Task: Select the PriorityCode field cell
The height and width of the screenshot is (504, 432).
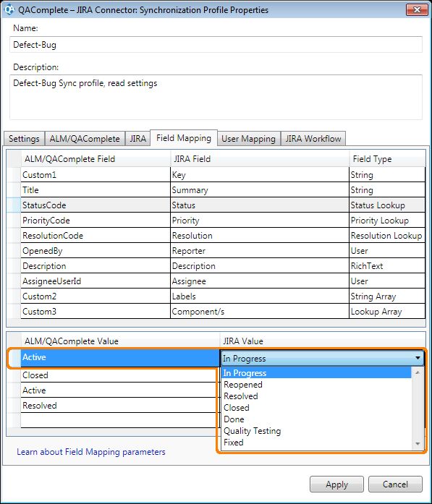Action: (x=96, y=221)
